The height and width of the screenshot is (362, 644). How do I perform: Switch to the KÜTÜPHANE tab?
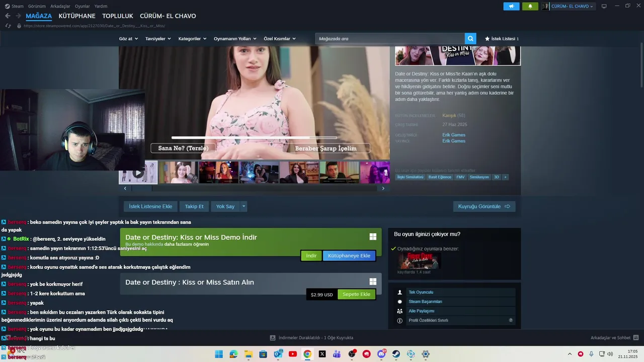(x=77, y=16)
